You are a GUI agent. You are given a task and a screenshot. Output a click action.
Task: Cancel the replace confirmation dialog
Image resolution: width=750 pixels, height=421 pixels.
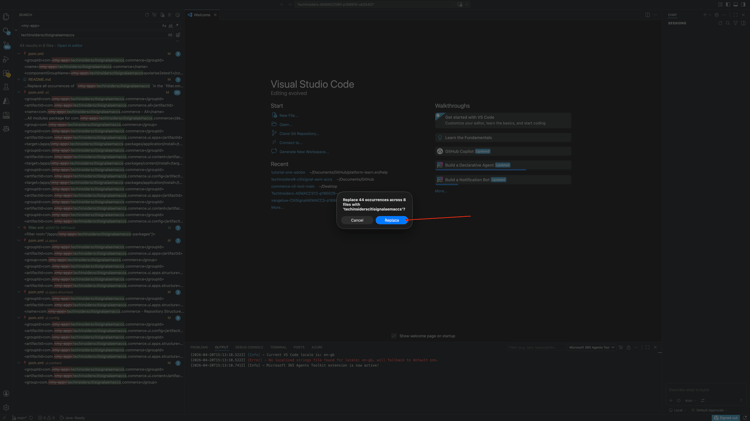pos(357,220)
